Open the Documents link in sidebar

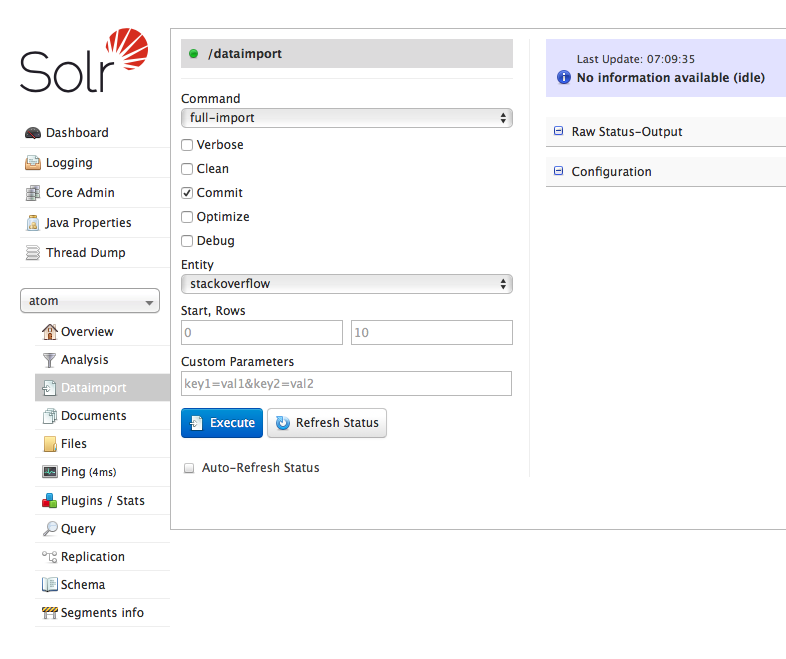tap(94, 416)
